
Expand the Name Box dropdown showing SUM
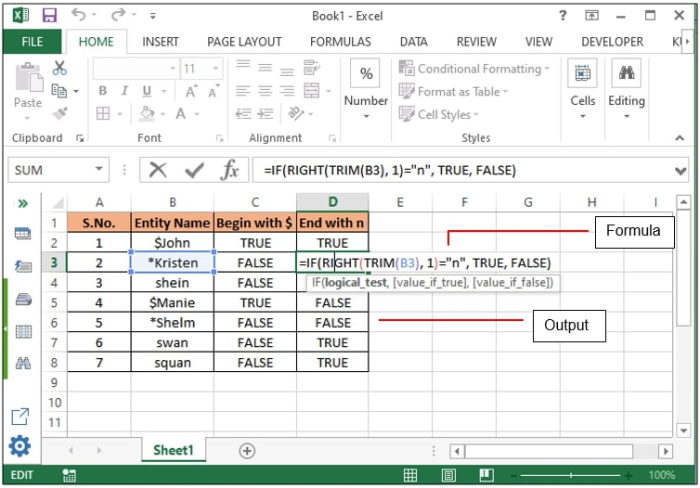(99, 170)
